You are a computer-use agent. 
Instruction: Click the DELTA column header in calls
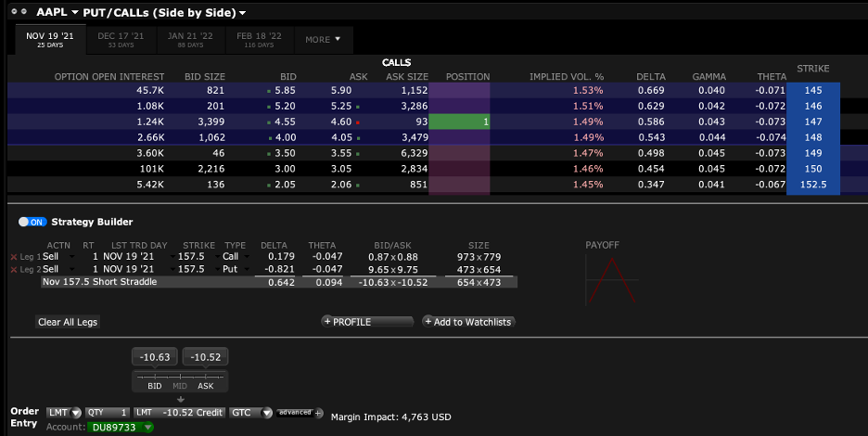(650, 76)
